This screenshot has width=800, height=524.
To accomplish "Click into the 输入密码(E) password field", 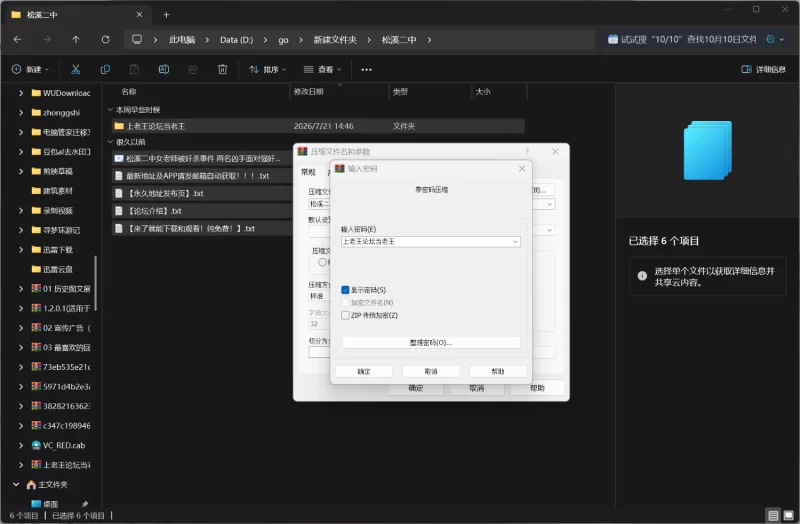I will click(426, 241).
